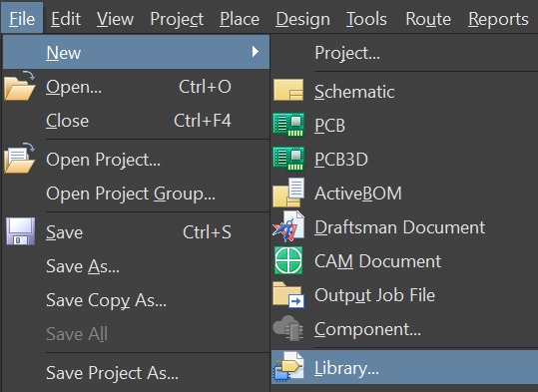The width and height of the screenshot is (538, 392).
Task: Create a new CAM Document
Action: 404,261
